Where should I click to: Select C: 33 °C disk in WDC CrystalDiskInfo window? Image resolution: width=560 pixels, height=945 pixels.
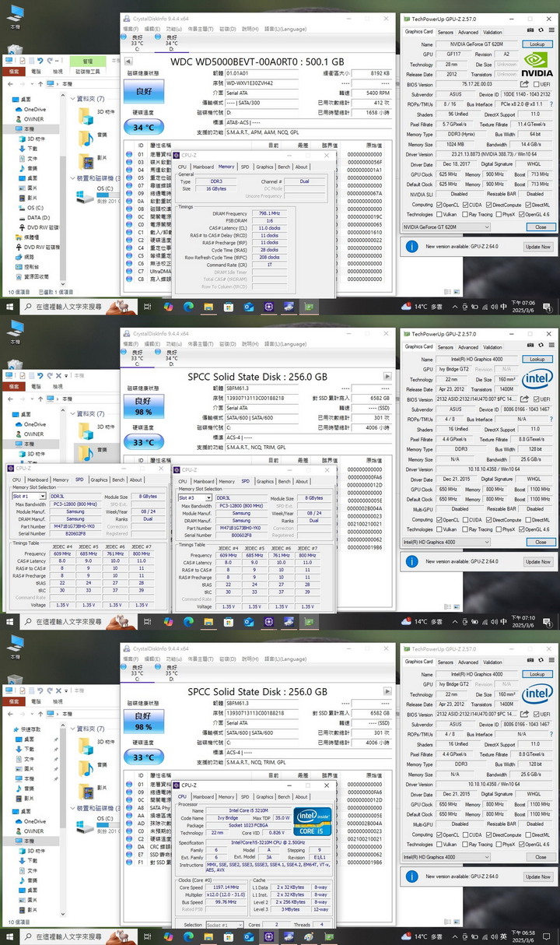point(138,43)
